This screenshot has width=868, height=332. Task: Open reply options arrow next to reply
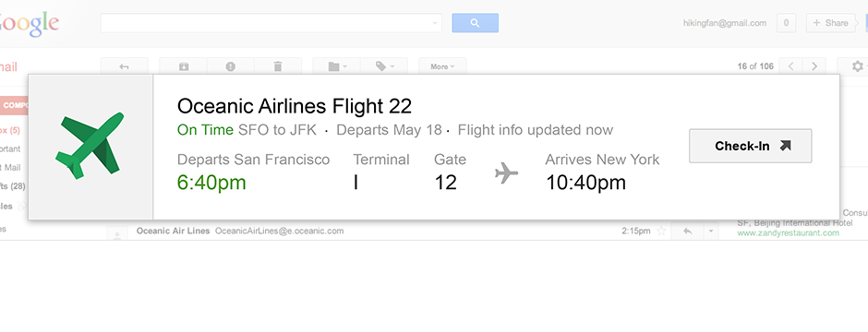tap(711, 231)
